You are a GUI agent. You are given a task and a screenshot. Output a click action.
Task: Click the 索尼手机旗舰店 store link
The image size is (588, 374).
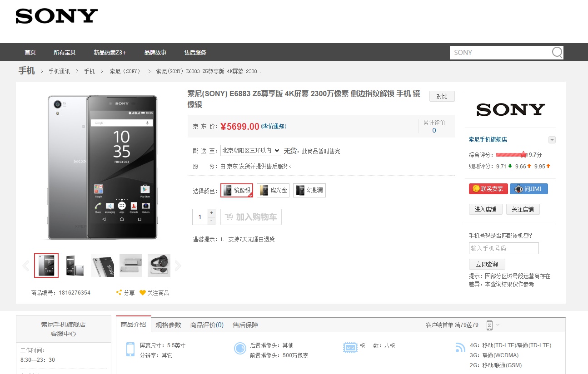[x=488, y=140]
